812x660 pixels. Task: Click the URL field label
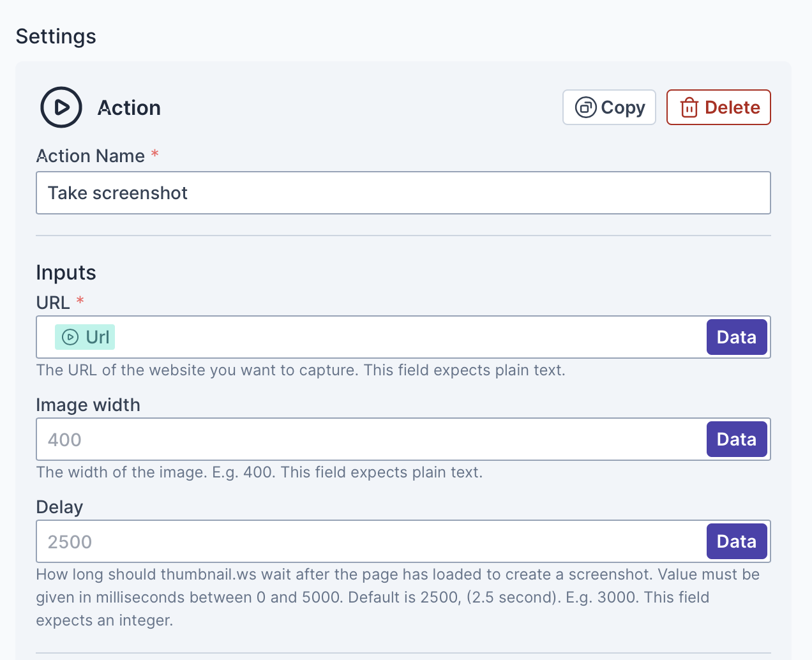tap(53, 303)
